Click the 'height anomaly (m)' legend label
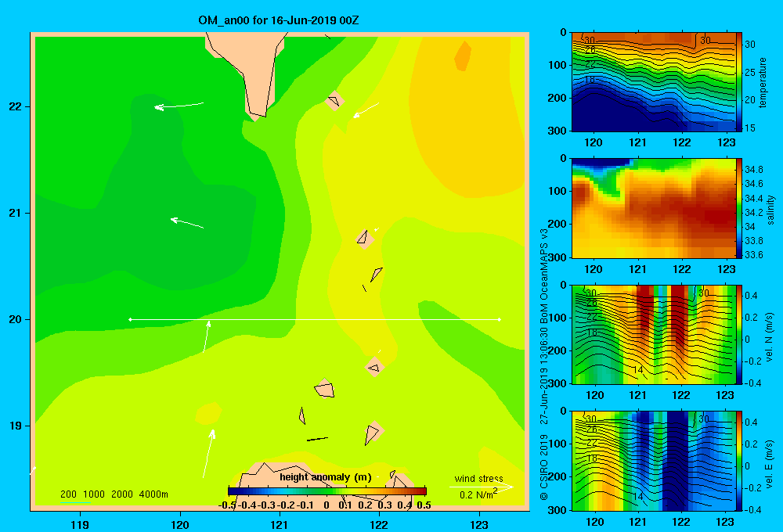 (326, 477)
